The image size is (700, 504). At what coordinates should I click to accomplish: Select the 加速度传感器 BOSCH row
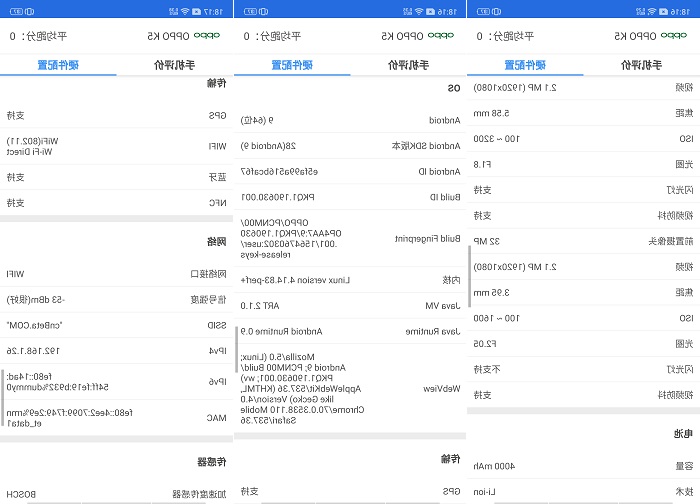(x=117, y=494)
